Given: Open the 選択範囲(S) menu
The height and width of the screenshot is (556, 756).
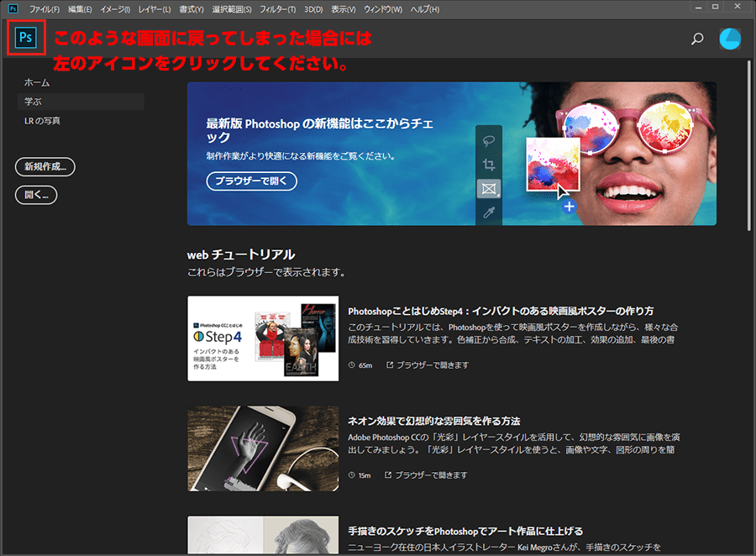Looking at the screenshot, I should [232, 9].
